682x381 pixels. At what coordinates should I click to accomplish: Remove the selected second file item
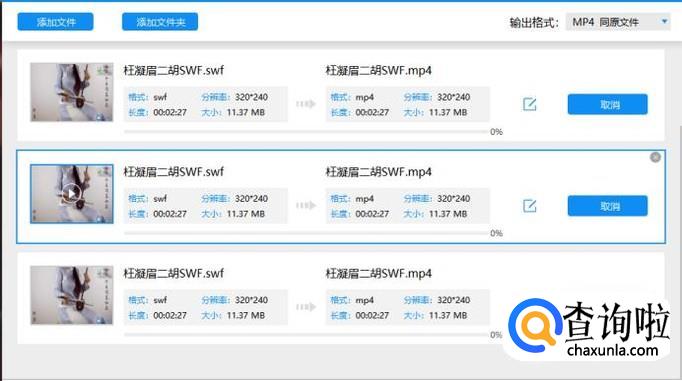pyautogui.click(x=655, y=157)
